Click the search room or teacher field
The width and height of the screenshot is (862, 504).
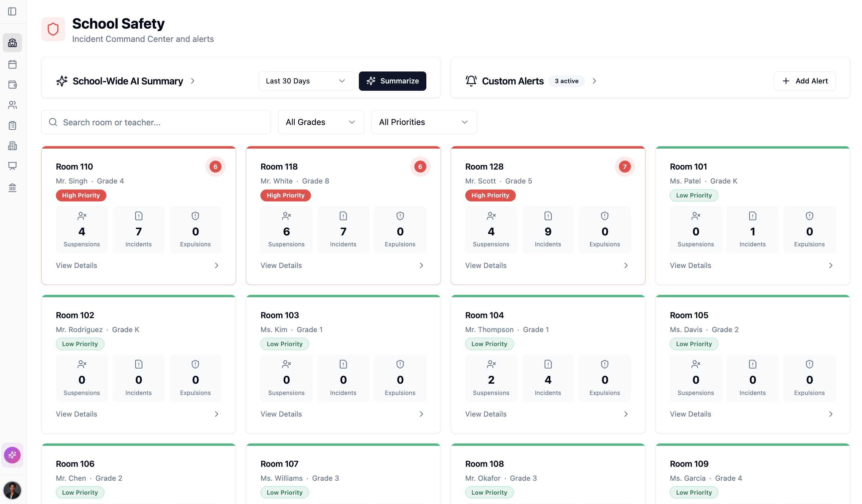click(x=156, y=122)
